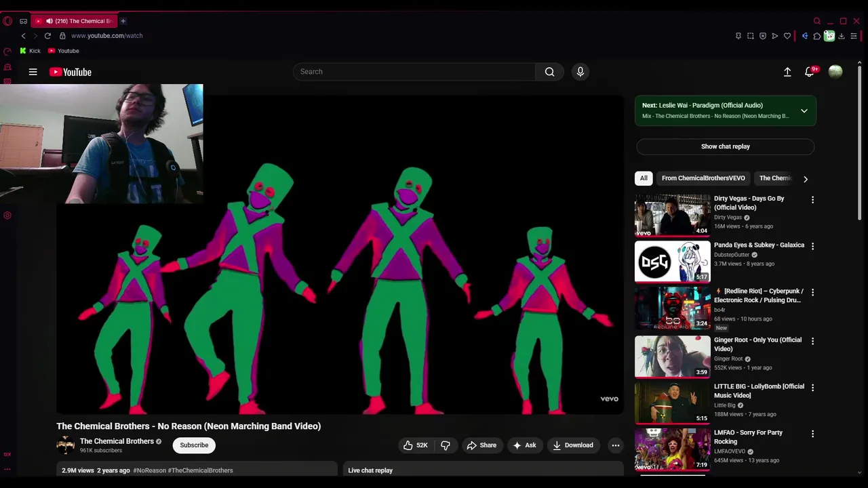Select the All filter chip
868x488 pixels.
click(644, 178)
